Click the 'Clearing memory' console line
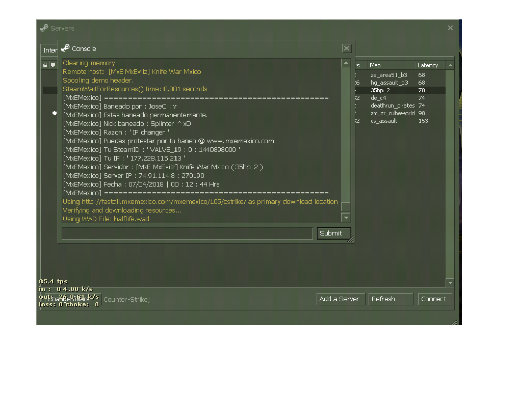 89,63
